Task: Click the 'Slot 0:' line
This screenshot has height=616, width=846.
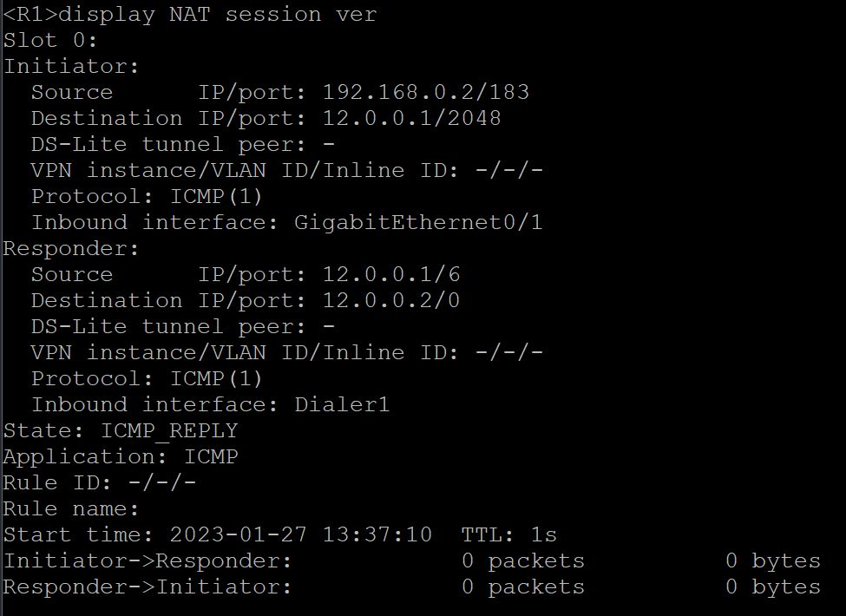Action: click(50, 41)
